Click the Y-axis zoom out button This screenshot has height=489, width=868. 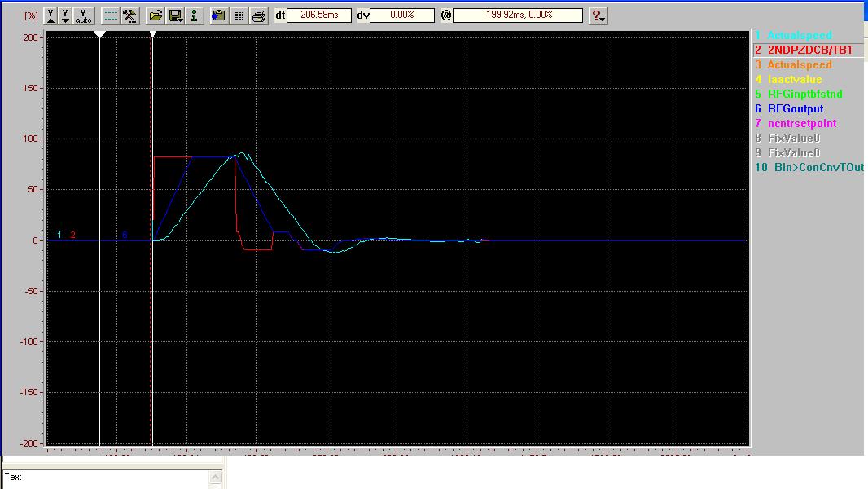click(65, 15)
